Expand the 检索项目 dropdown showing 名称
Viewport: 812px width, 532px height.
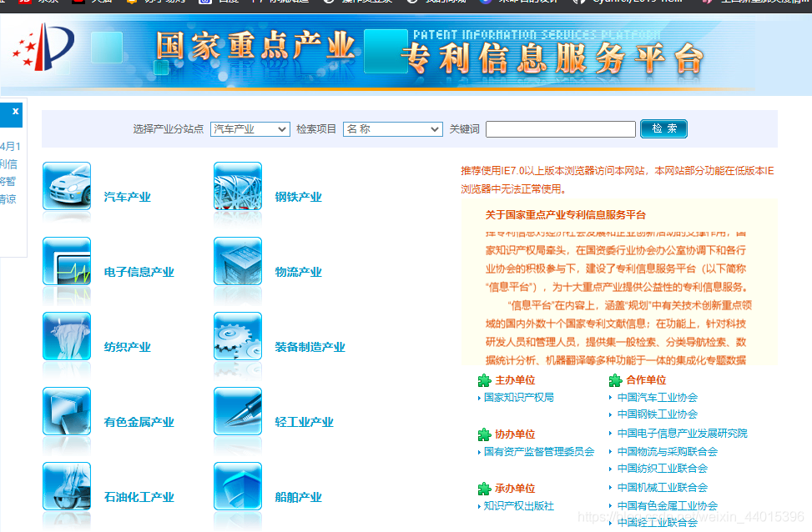tap(393, 129)
